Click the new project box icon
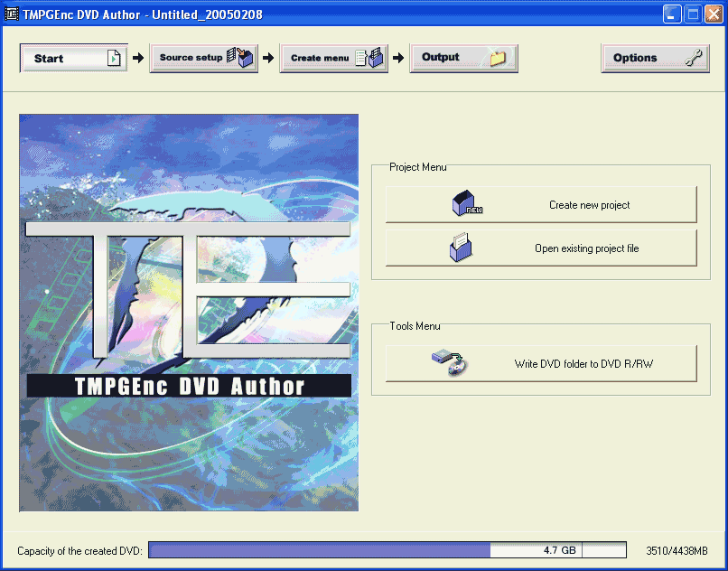This screenshot has width=728, height=571. point(467,203)
